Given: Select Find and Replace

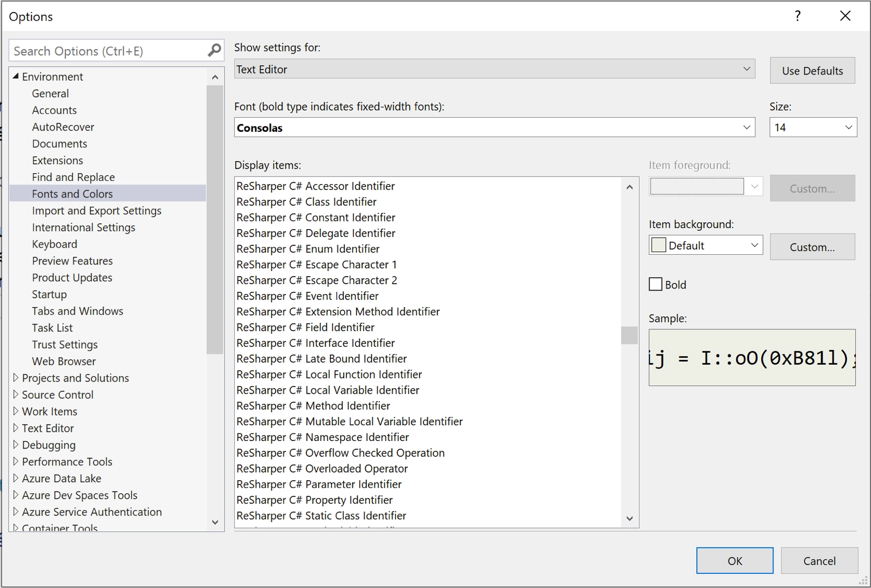Looking at the screenshot, I should point(73,177).
